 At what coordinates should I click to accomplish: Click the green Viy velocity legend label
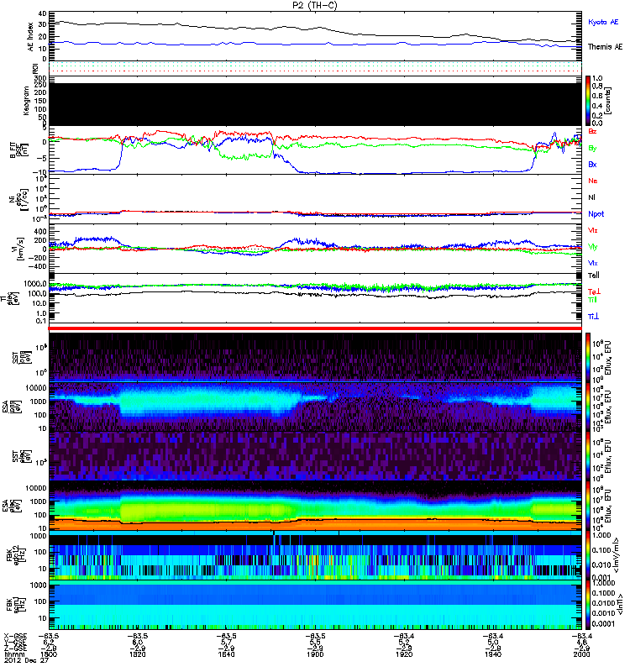point(593,247)
